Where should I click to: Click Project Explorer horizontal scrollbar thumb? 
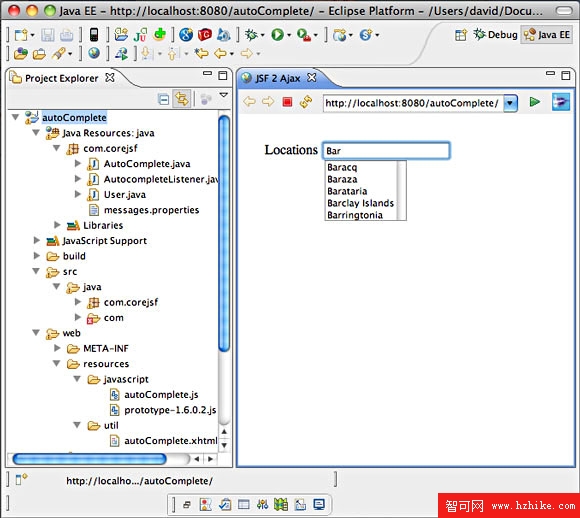(x=89, y=459)
